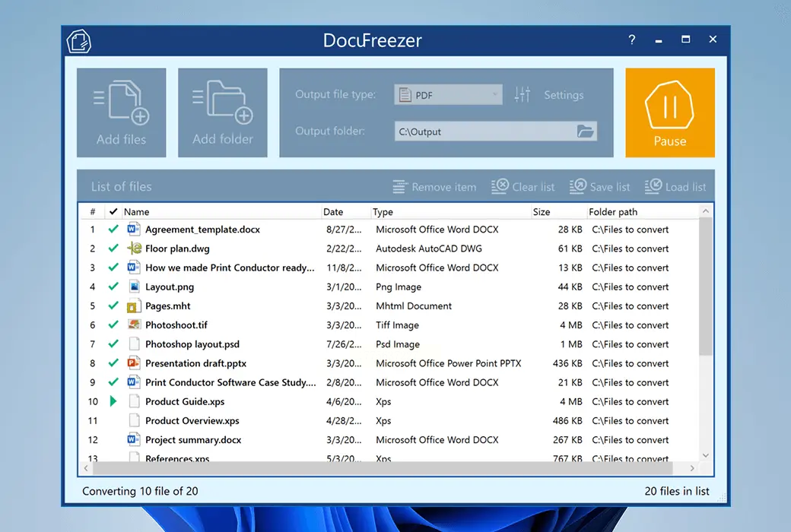Click the Load list icon

[653, 187]
